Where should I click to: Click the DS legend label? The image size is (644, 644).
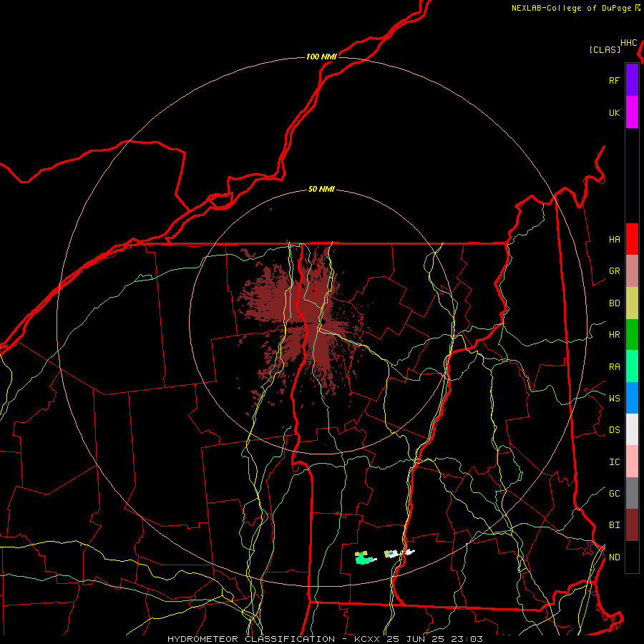614,430
